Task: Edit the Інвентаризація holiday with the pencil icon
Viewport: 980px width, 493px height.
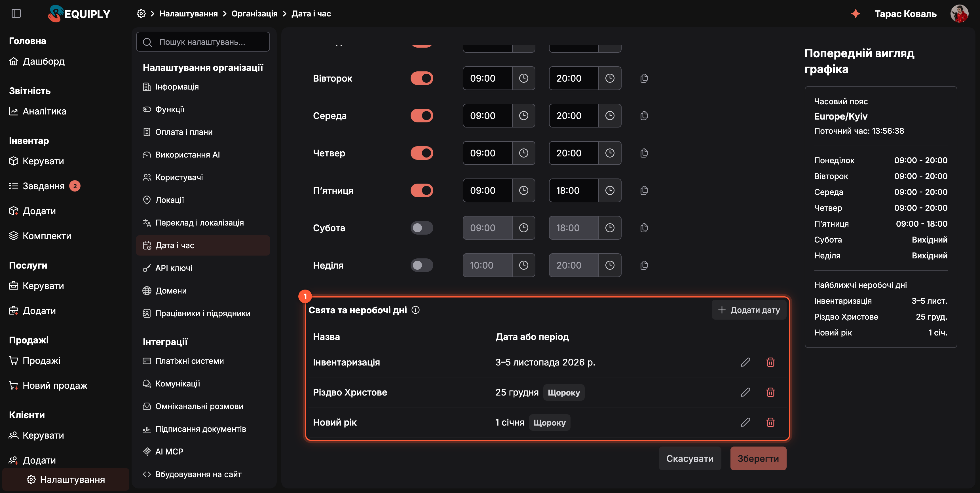Action: (x=745, y=362)
